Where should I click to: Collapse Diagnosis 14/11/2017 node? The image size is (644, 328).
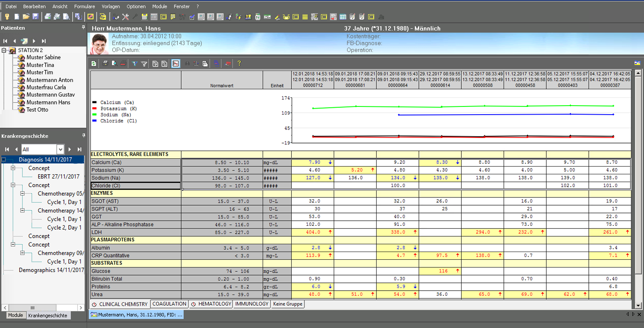pos(4,160)
